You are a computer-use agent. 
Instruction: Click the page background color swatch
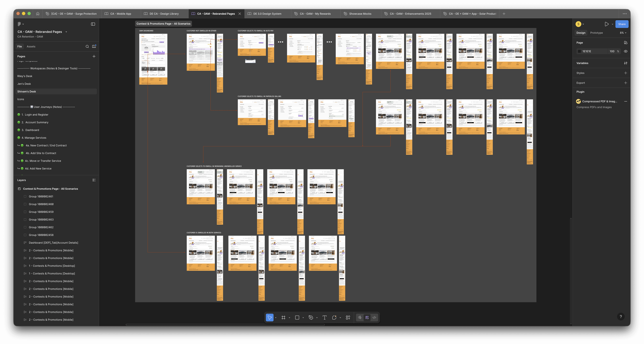coord(579,51)
